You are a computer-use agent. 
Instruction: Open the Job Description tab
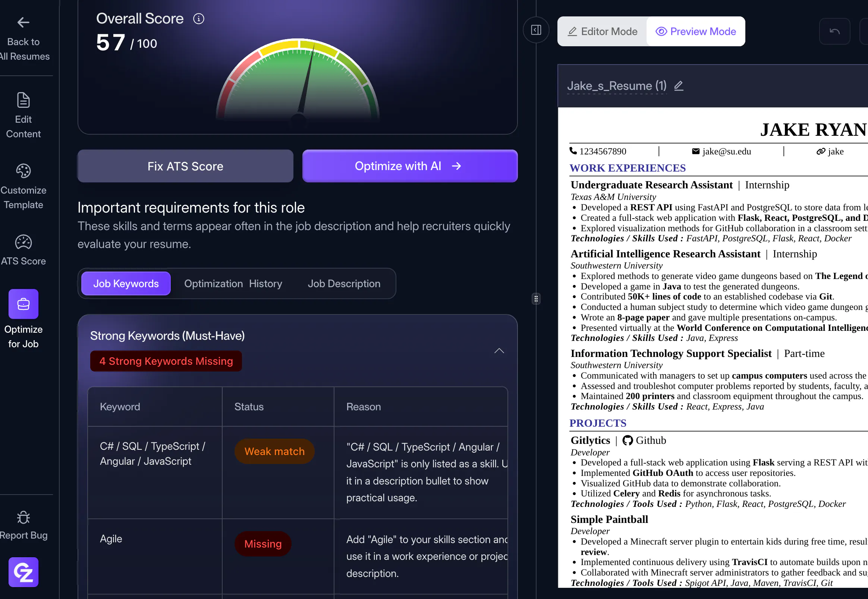click(x=344, y=284)
